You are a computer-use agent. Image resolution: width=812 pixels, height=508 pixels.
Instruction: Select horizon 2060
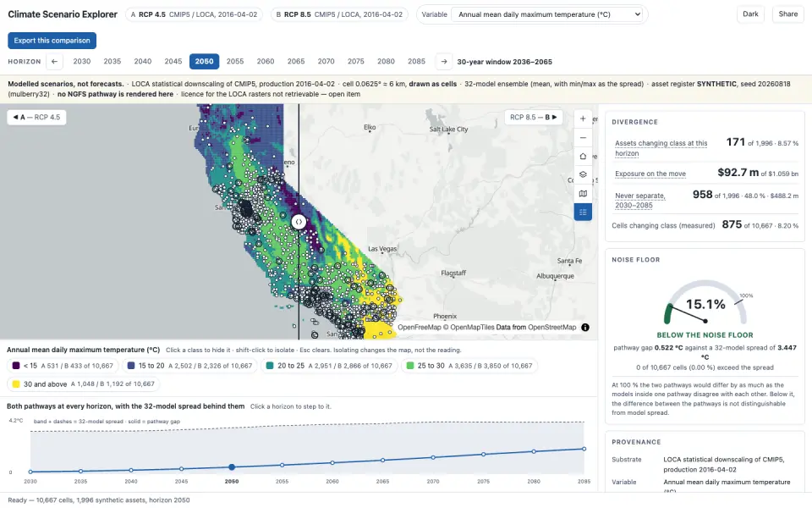tap(266, 61)
